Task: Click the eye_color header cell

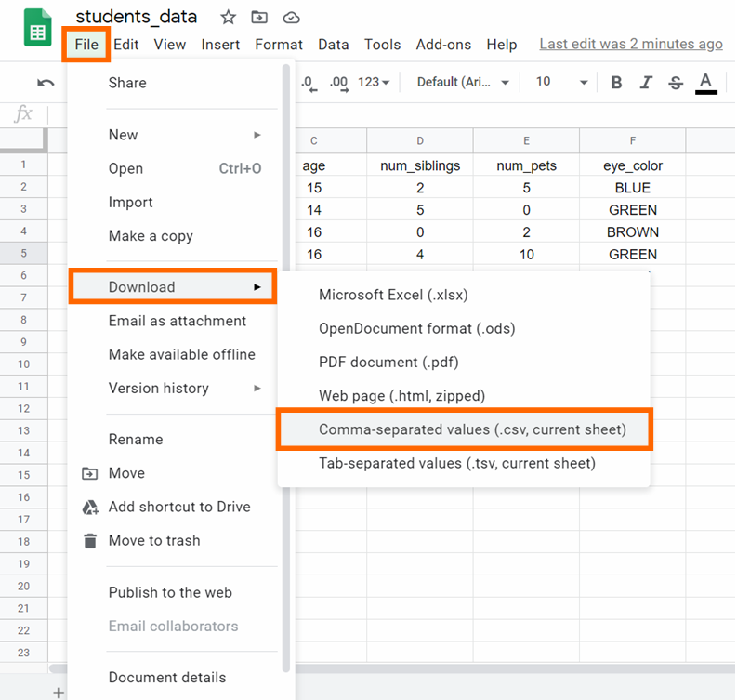Action: [x=633, y=165]
